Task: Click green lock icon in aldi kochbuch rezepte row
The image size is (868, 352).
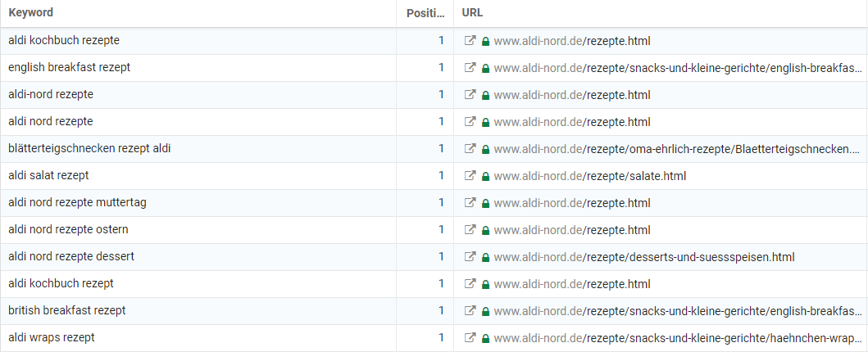Action: (x=485, y=41)
